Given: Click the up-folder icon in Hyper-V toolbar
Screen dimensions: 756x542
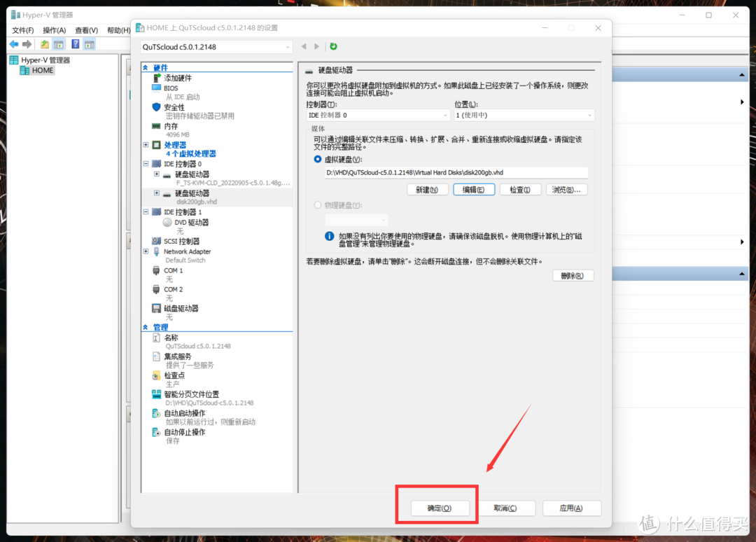Looking at the screenshot, I should point(44,44).
